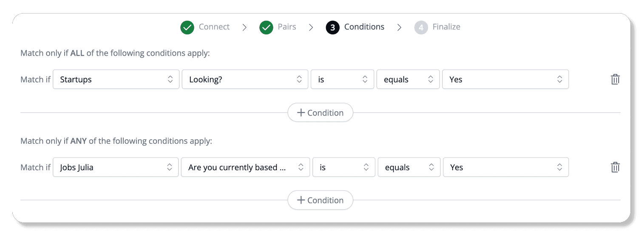Image resolution: width=644 pixels, height=239 pixels.
Task: Click the step 4 circle icon
Action: tap(421, 28)
